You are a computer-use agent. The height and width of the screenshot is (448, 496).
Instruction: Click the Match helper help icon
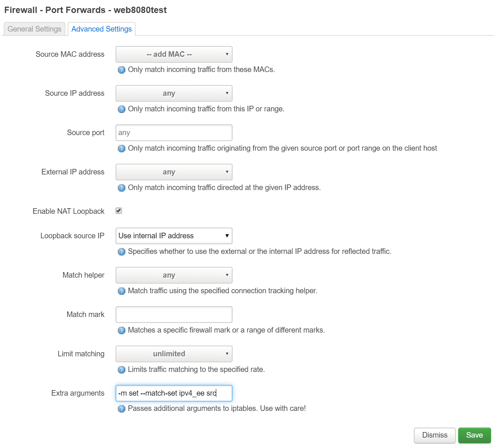click(121, 291)
